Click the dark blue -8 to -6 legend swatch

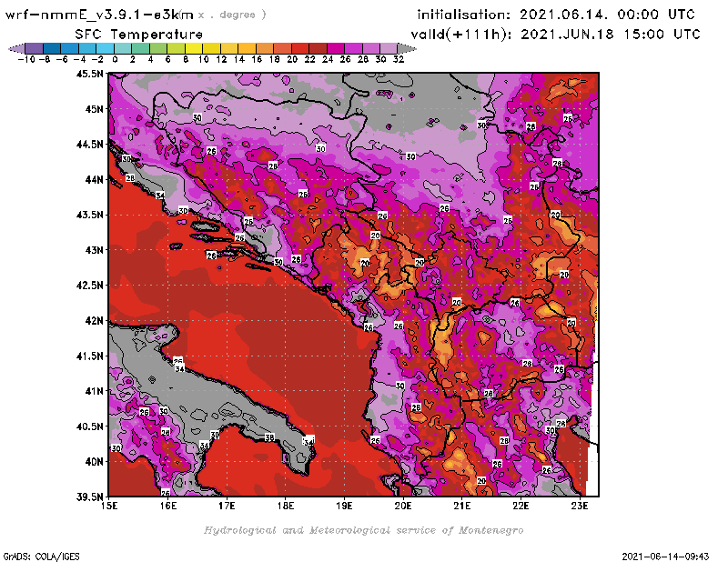52,48
